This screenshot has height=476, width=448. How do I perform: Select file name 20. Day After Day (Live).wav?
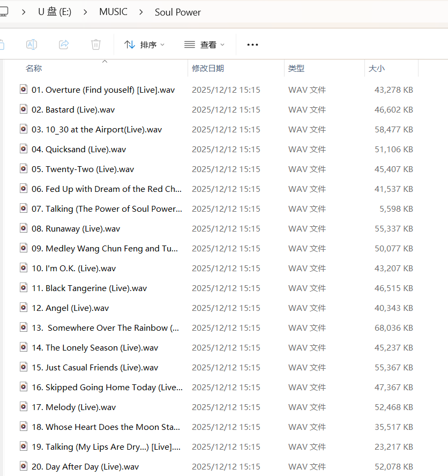[85, 466]
